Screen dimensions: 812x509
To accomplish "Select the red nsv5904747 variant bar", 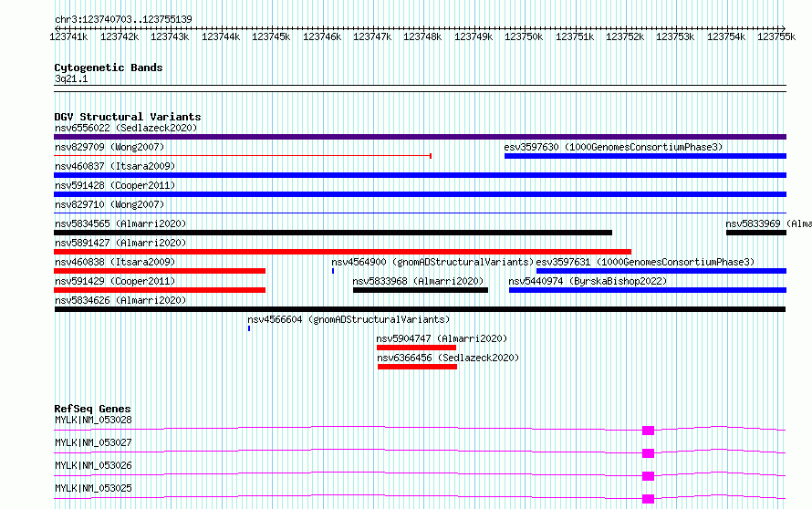I will click(x=416, y=348).
